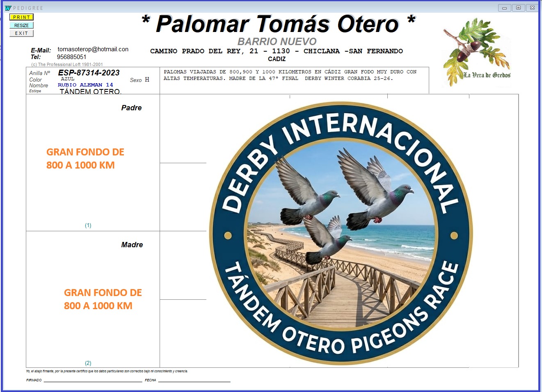542x392 pixels.
Task: Click the color value "AZUL"
Action: (68, 79)
